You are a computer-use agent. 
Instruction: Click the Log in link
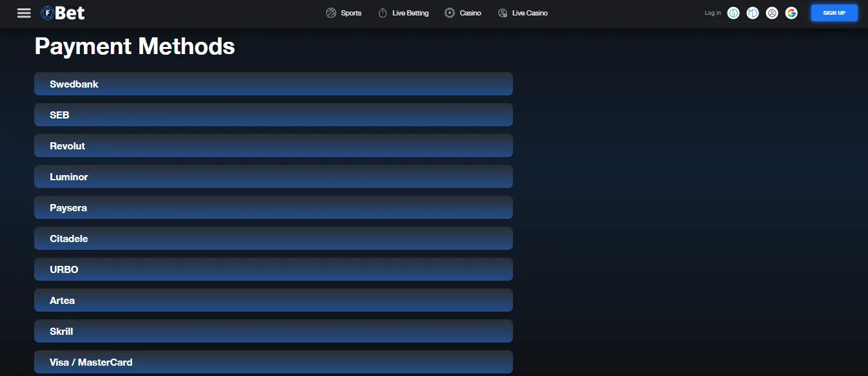click(713, 13)
